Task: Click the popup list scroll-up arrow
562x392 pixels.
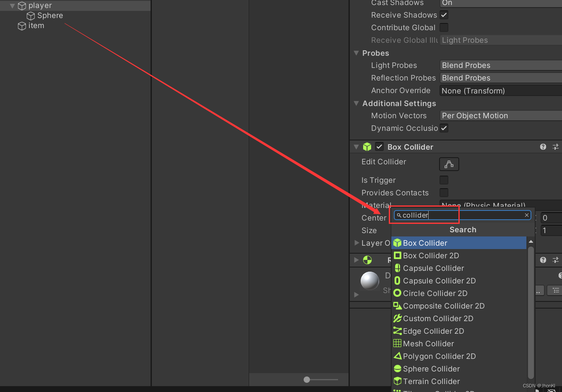Action: click(x=531, y=241)
